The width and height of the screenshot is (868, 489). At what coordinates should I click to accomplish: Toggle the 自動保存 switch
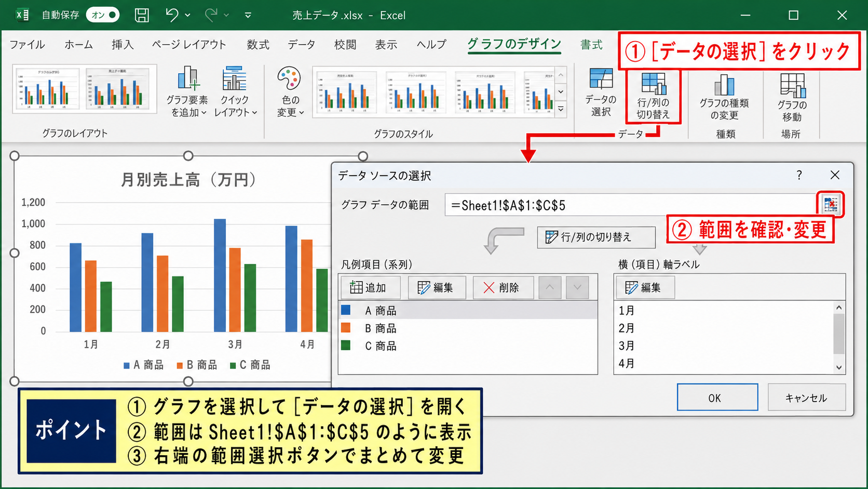point(102,15)
